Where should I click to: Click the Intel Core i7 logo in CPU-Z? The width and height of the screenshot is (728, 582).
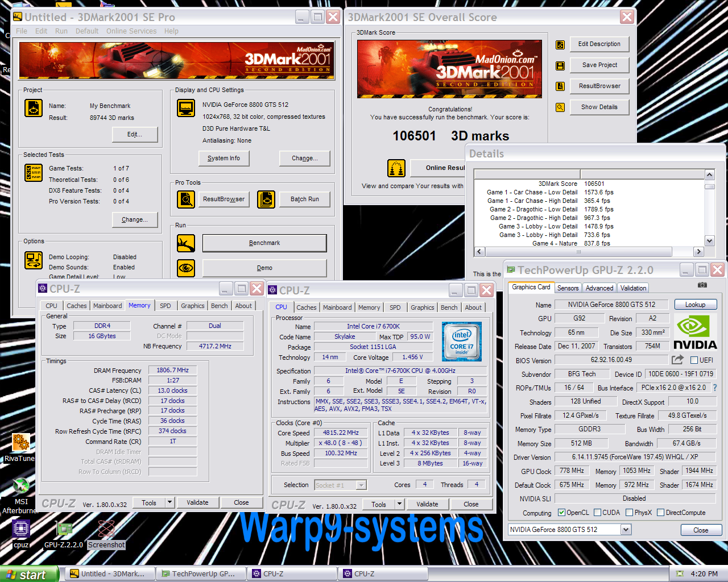click(462, 342)
